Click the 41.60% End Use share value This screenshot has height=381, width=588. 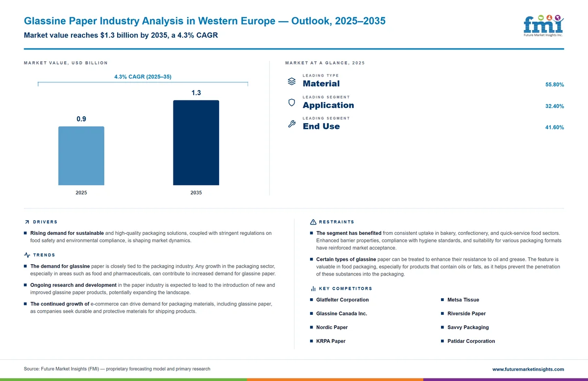pyautogui.click(x=555, y=127)
